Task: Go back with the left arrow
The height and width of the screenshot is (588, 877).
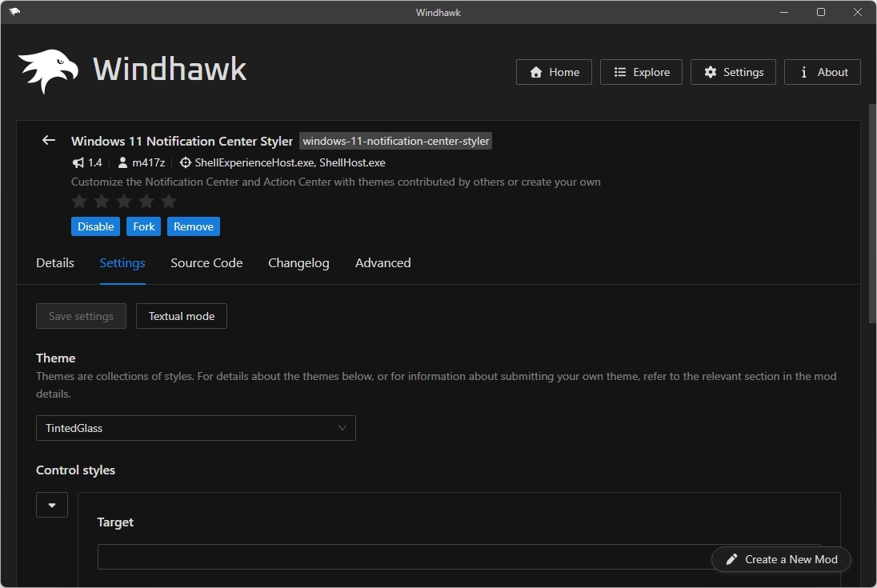Action: pyautogui.click(x=48, y=140)
